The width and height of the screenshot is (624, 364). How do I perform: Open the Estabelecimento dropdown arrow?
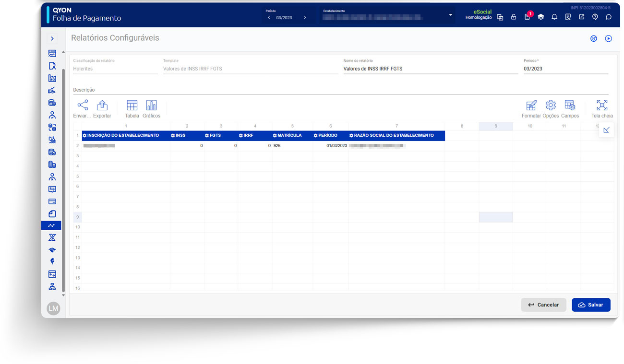pyautogui.click(x=450, y=15)
